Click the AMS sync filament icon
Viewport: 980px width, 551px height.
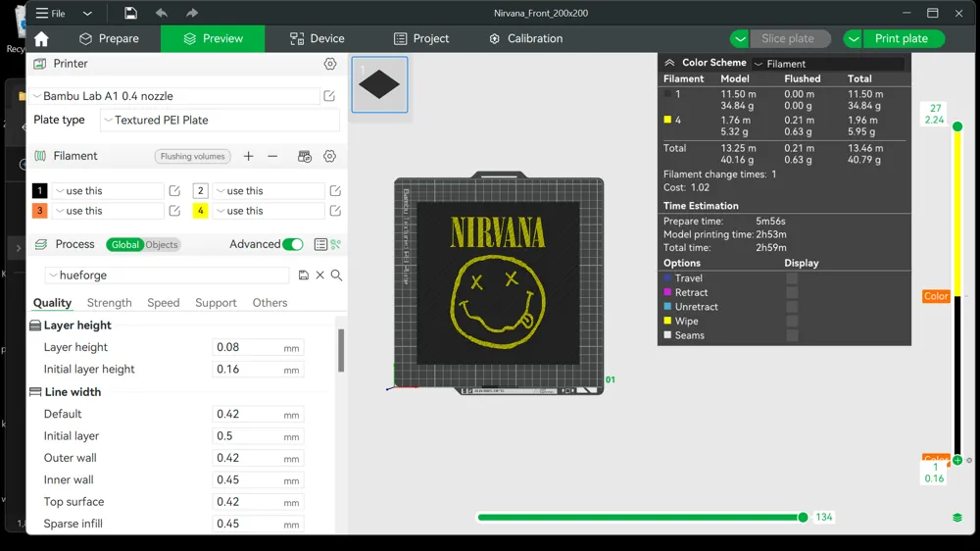[x=305, y=156]
